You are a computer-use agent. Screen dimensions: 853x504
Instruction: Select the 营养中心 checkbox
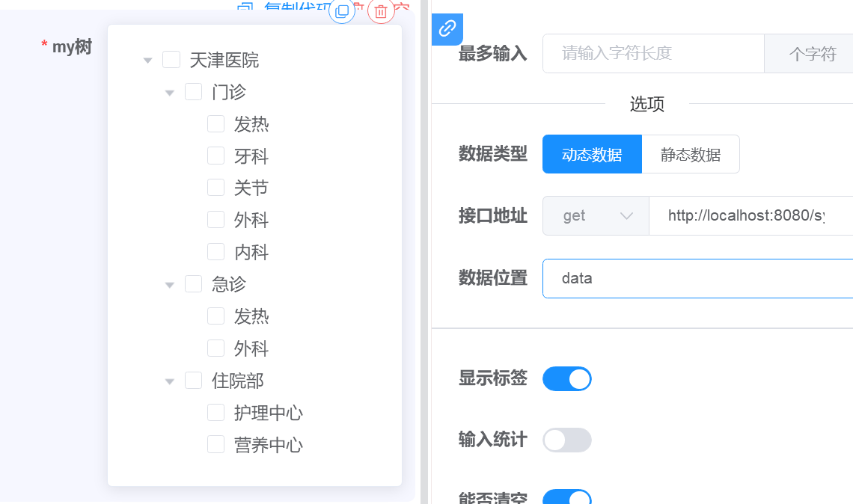tap(216, 444)
